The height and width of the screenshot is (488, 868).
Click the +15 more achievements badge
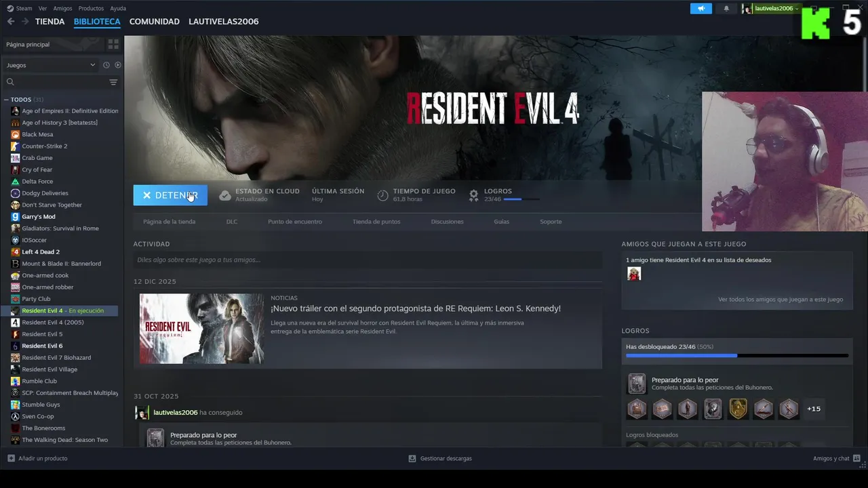point(814,409)
